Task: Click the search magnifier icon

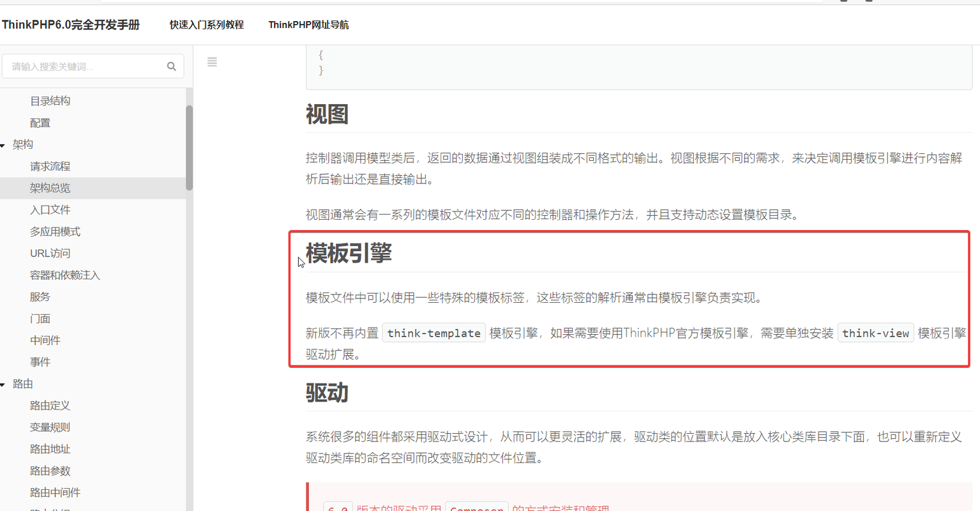Action: (171, 66)
